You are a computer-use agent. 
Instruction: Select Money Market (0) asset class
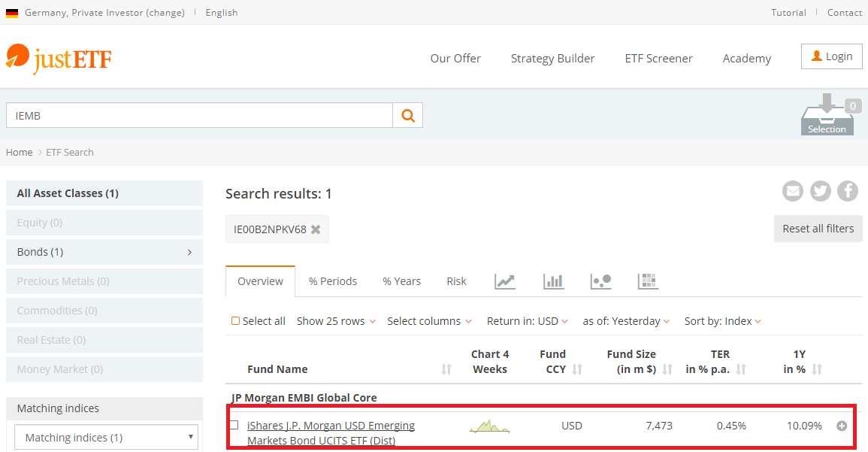104,369
